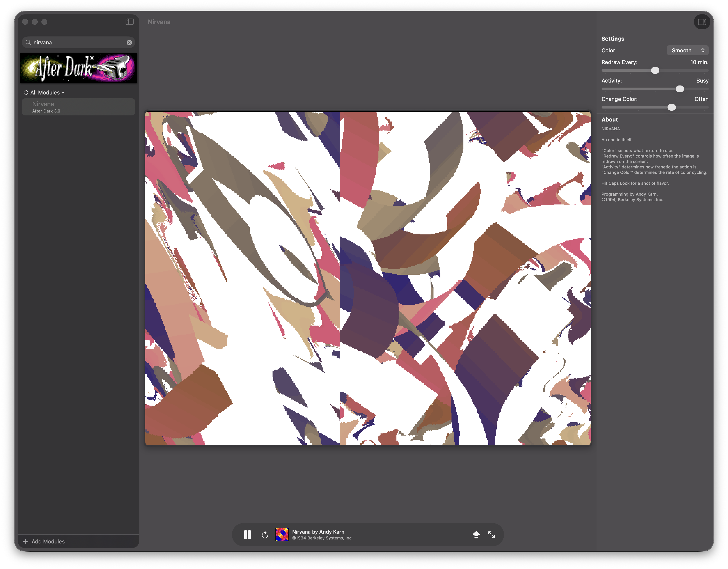This screenshot has height=569, width=728.
Task: Click the Nirvana module thumbnail icon
Action: [282, 535]
